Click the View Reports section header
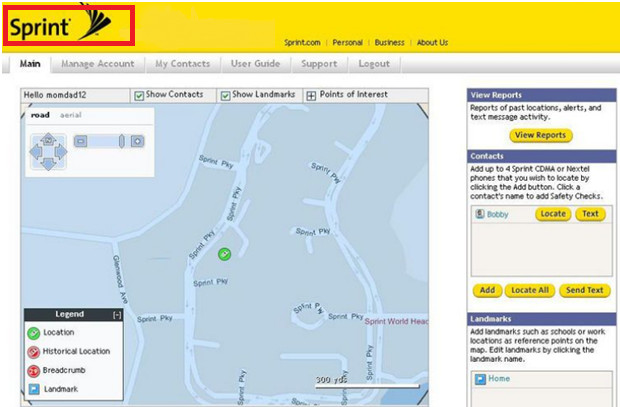The width and height of the screenshot is (620, 407). (x=541, y=95)
